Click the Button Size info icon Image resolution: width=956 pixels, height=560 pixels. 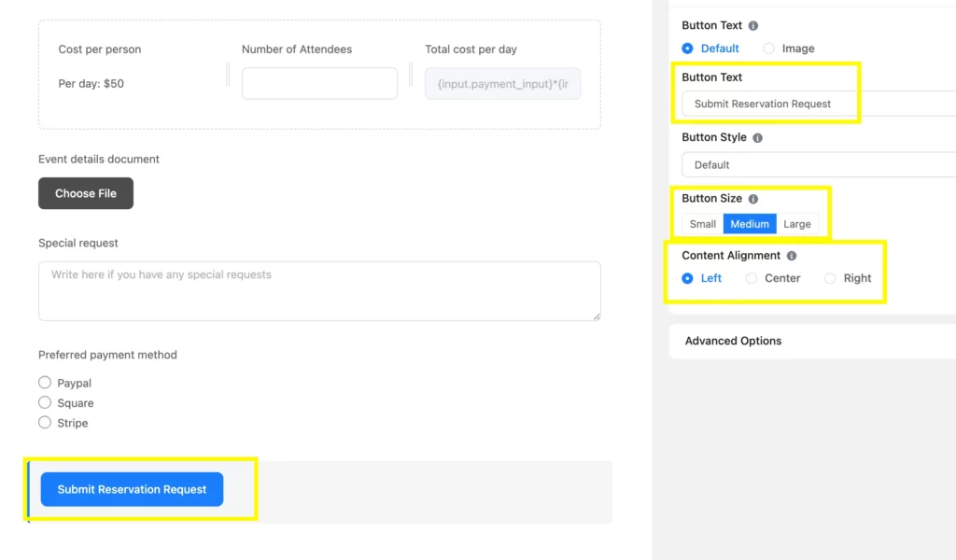(x=753, y=199)
